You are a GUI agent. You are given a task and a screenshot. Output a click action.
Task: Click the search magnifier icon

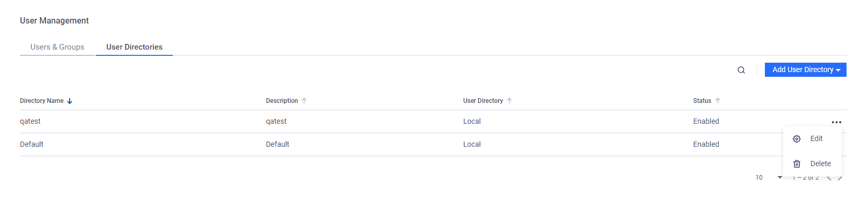pyautogui.click(x=741, y=70)
